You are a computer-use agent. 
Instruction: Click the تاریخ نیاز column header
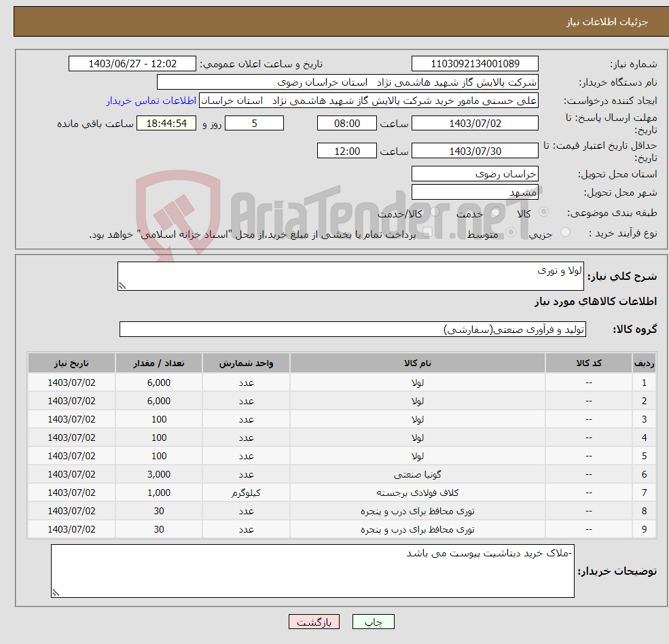pos(72,363)
